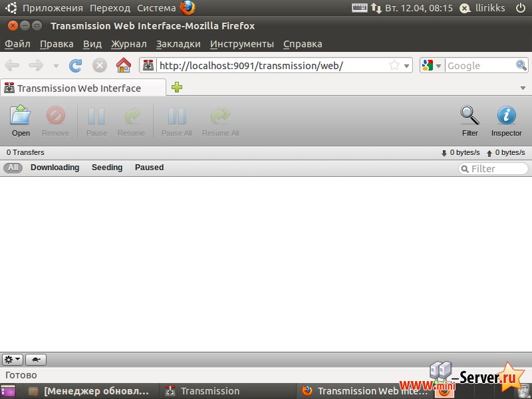Open the gear settings dropdown menu
This screenshot has width=532, height=399.
(x=13, y=360)
